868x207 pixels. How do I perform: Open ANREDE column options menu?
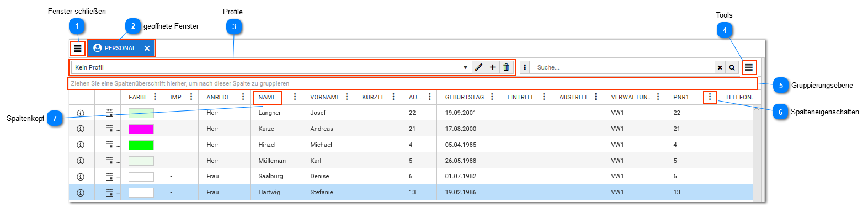click(x=243, y=97)
